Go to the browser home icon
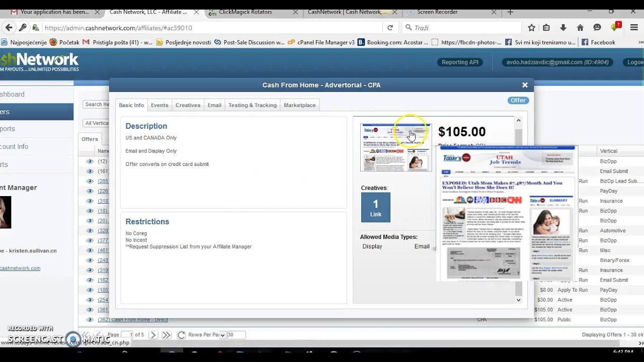This screenshot has height=362, width=644. tap(580, 28)
